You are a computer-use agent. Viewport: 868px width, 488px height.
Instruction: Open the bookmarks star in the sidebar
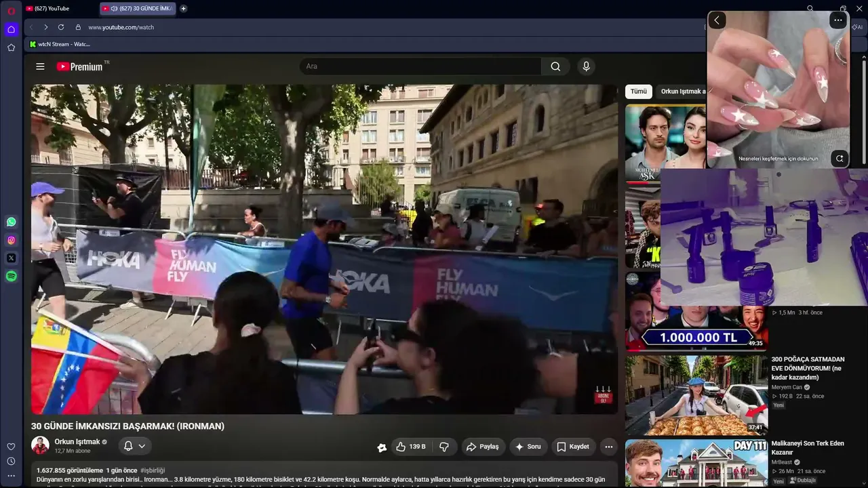(x=11, y=47)
